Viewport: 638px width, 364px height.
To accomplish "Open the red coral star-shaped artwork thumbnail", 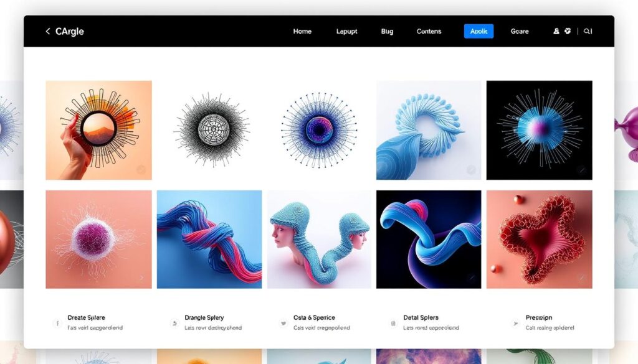I will tap(539, 239).
